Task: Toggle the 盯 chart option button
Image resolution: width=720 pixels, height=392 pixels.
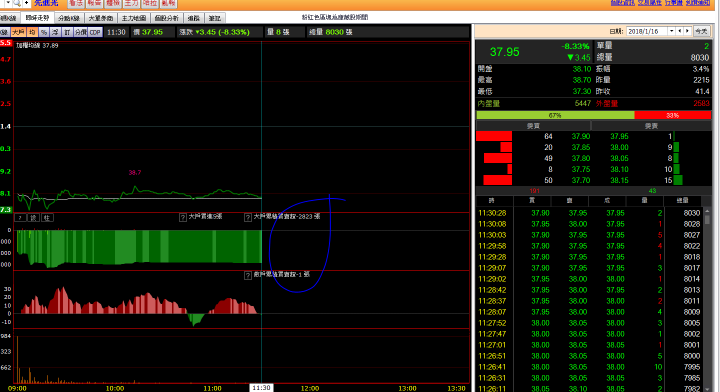Action: point(68,32)
